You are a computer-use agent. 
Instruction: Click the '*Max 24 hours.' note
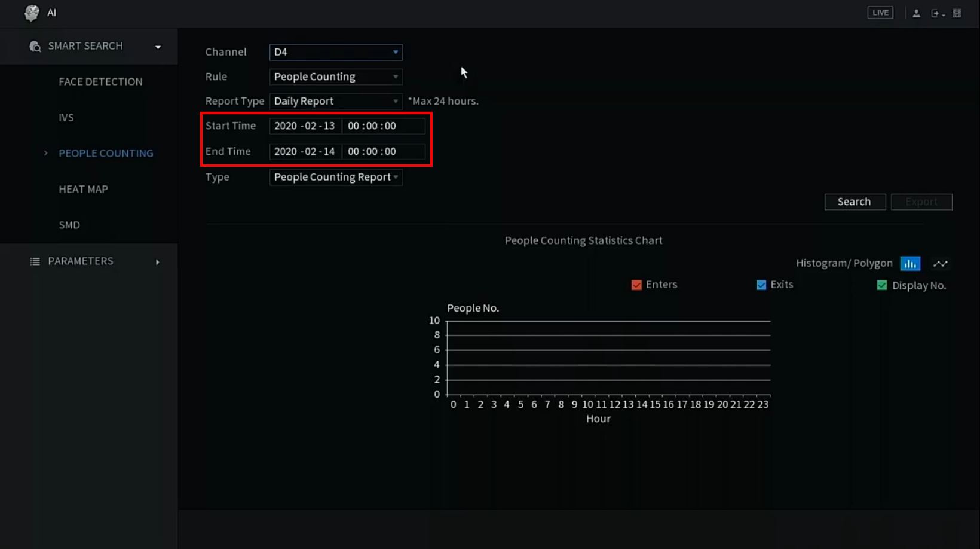tap(443, 101)
